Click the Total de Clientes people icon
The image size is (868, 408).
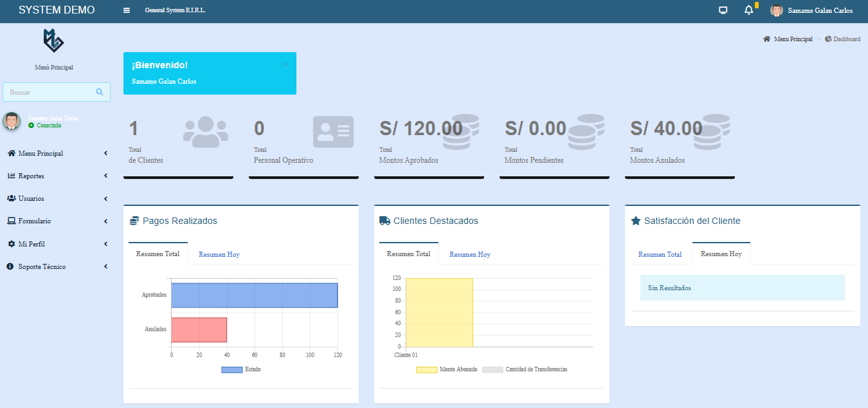pos(206,132)
